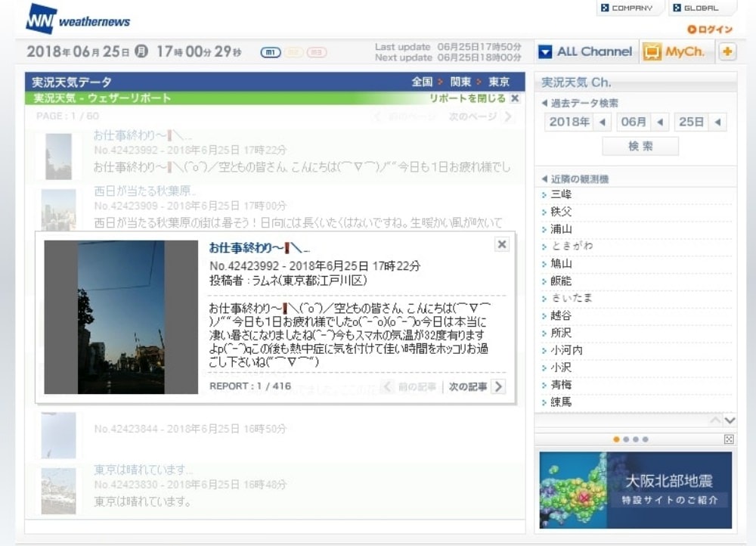Open the ALL Channel menu
756x546 pixels.
click(586, 52)
